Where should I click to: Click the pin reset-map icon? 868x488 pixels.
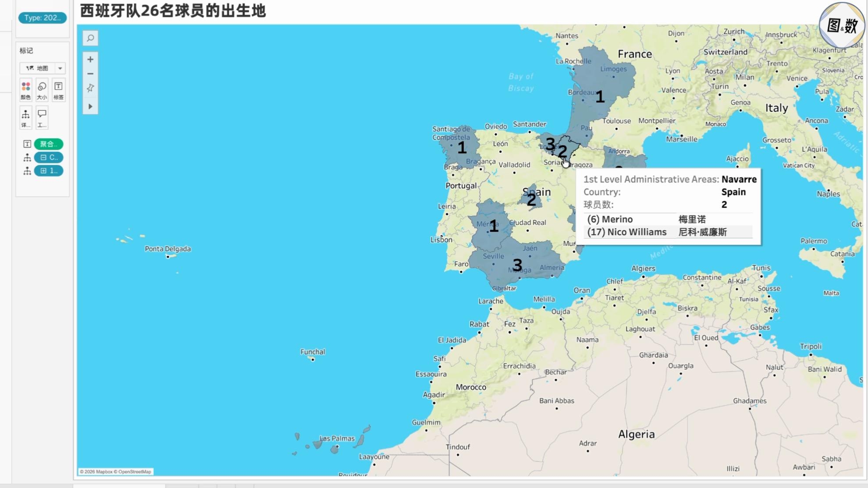pos(90,88)
